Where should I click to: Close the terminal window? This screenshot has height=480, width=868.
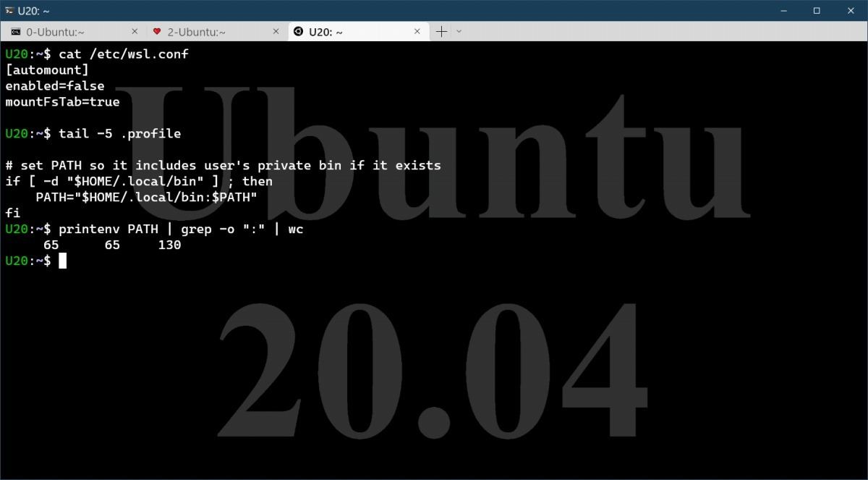pos(851,10)
